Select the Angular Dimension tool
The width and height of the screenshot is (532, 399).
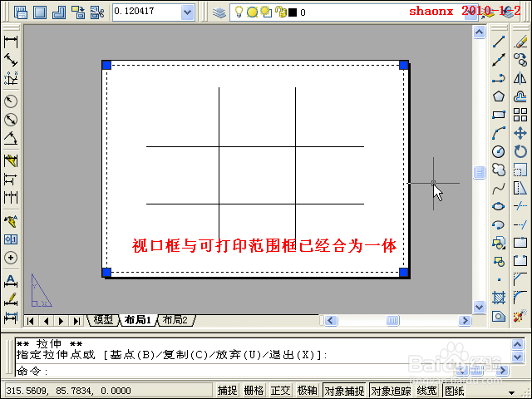11,138
